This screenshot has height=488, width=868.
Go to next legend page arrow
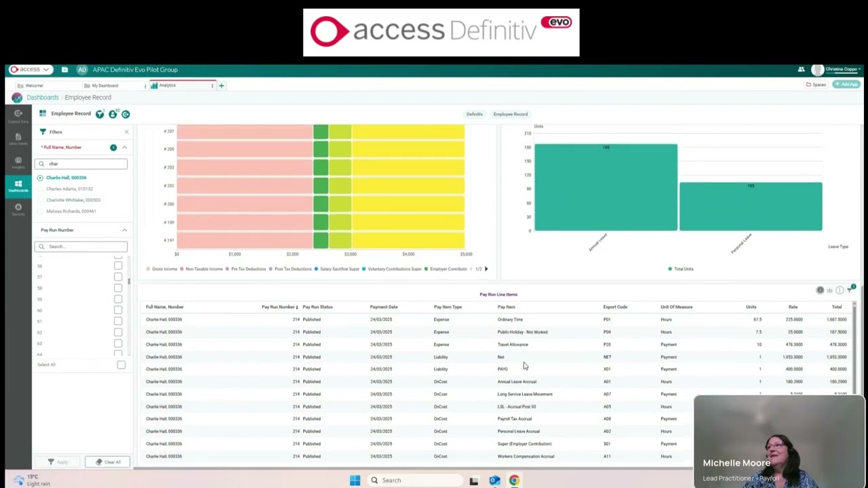click(x=486, y=269)
